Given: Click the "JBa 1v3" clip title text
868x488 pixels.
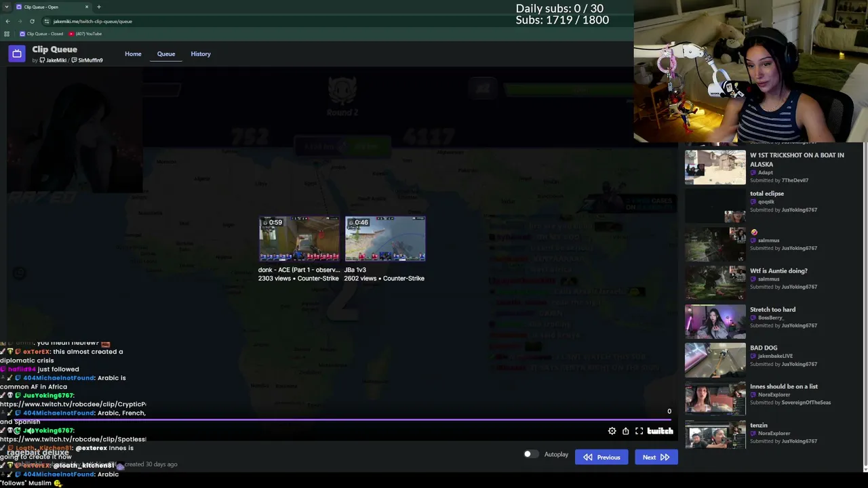Looking at the screenshot, I should point(355,270).
